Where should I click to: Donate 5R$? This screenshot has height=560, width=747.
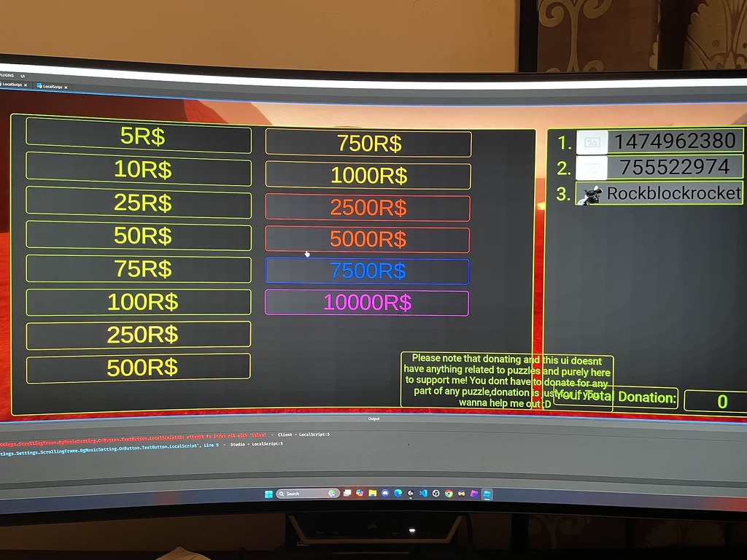coord(139,136)
